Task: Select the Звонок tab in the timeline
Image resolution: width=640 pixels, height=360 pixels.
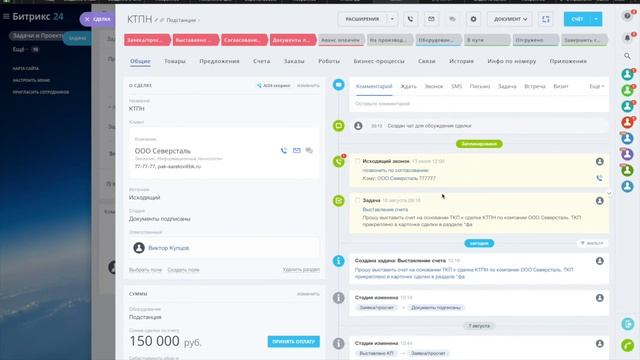Action: (x=433, y=87)
